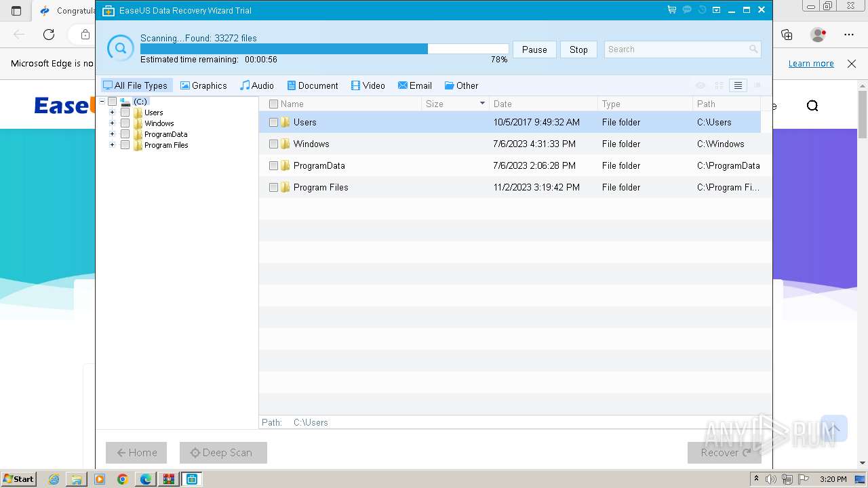Filter by Audio files
868x488 pixels.
257,85
